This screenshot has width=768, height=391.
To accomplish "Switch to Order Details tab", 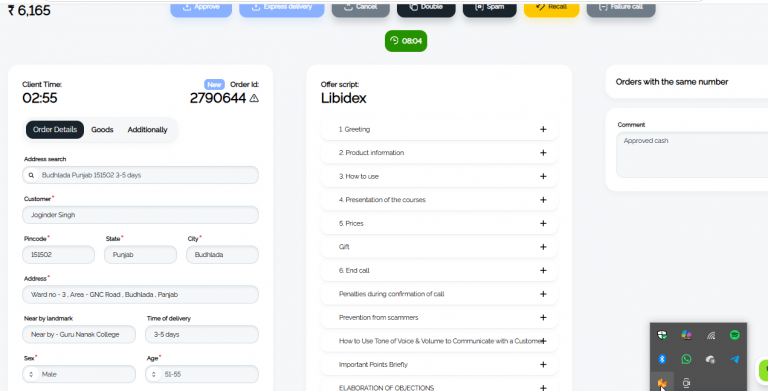I will pyautogui.click(x=55, y=130).
